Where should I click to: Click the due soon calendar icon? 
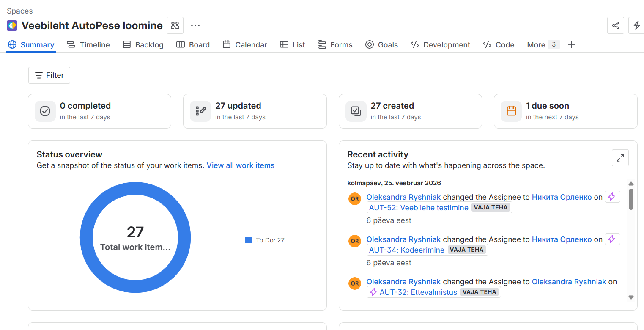click(x=511, y=111)
